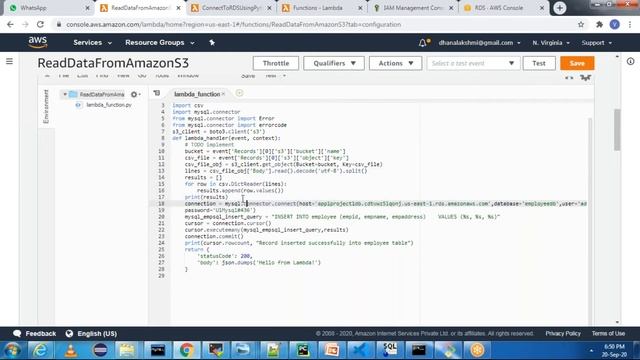Click the pane list icon left of lambda_function tab

(x=157, y=93)
